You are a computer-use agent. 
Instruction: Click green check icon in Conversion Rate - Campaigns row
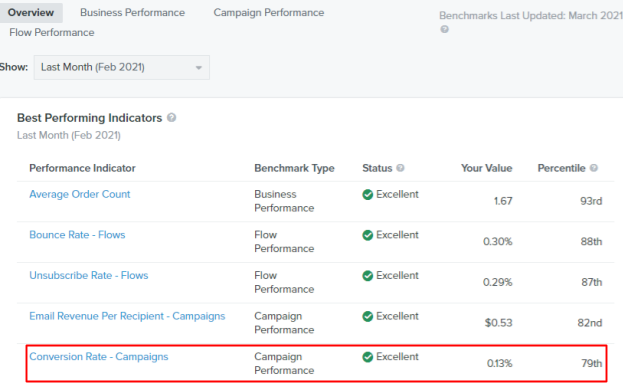(368, 357)
